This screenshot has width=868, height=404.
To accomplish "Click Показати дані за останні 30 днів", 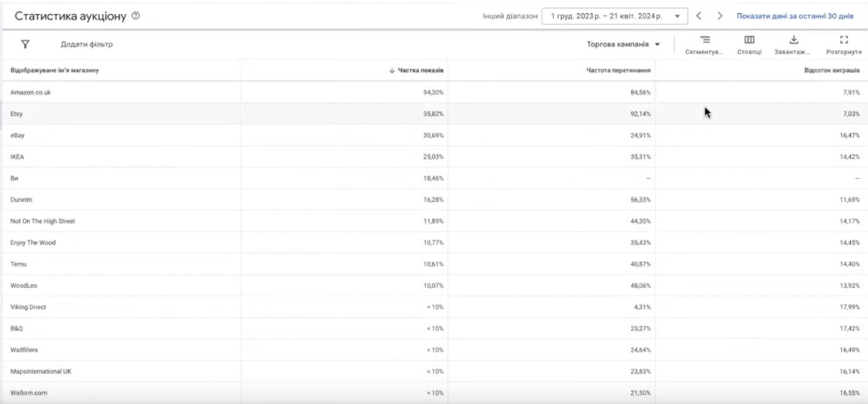I will coord(796,15).
